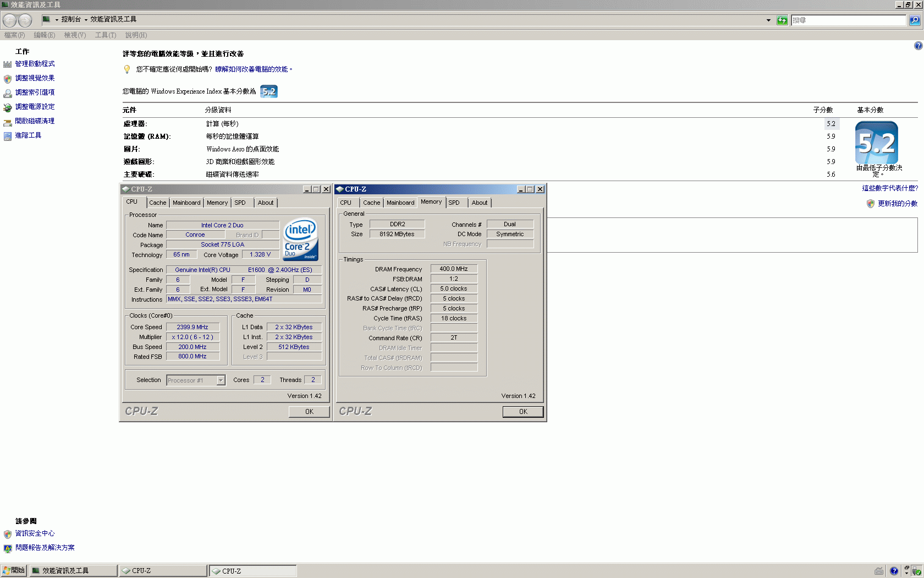Click the forward navigation arrow button
Image resolution: width=924 pixels, height=578 pixels.
(25, 20)
